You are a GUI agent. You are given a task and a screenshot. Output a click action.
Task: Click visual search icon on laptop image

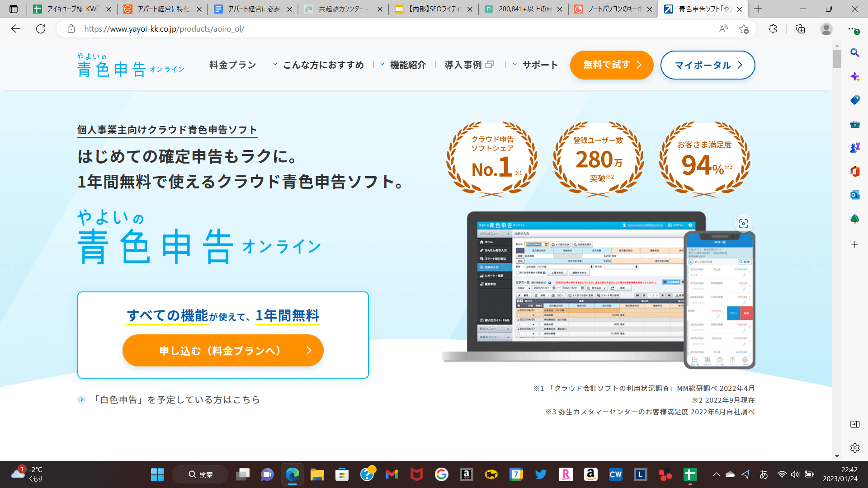click(743, 224)
